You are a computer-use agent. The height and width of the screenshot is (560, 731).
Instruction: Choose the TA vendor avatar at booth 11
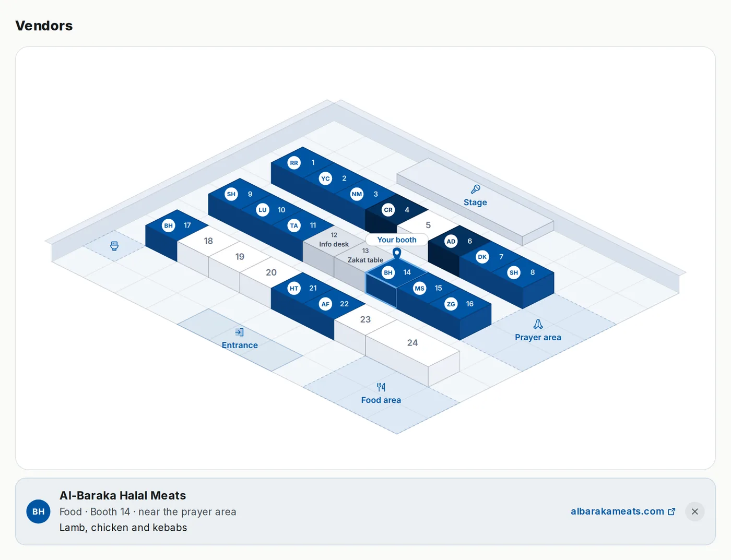coord(294,225)
